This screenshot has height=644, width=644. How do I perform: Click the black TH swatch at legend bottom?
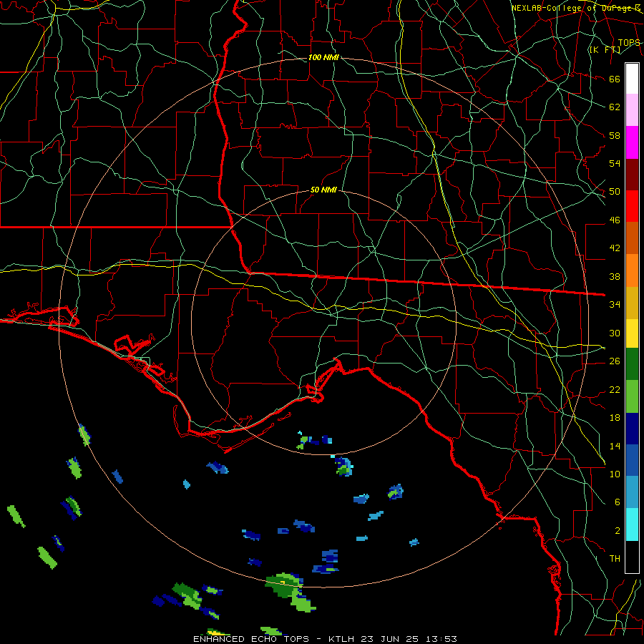[632, 557]
